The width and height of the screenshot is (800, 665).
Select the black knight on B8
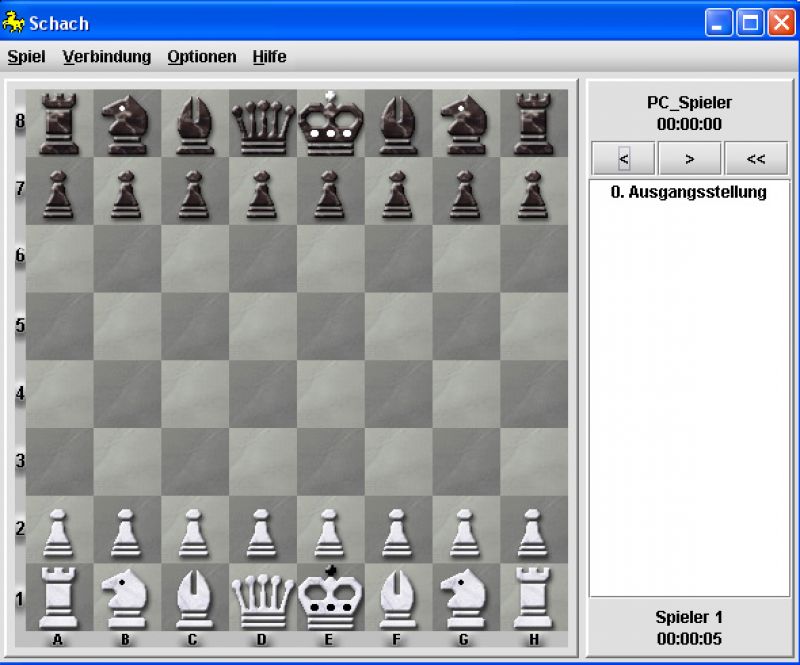(x=127, y=125)
